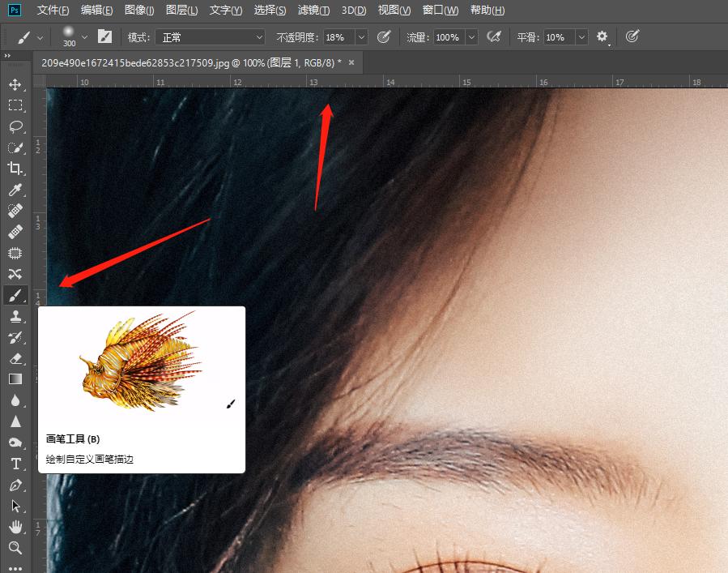Screen dimensions: 728x573
Task: Select the Move tool
Action: click(x=15, y=83)
